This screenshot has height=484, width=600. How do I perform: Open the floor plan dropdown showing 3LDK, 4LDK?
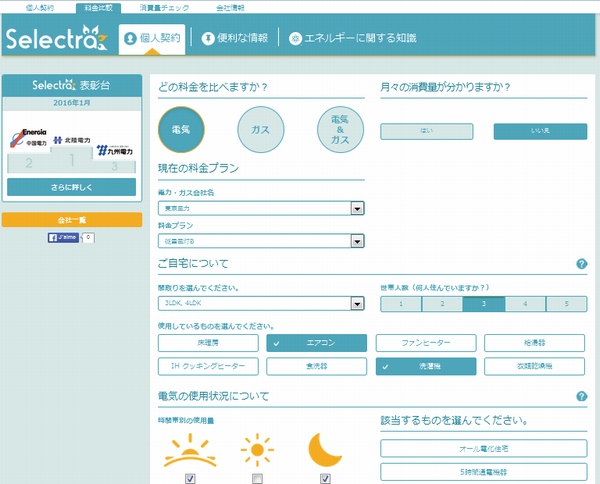point(260,303)
